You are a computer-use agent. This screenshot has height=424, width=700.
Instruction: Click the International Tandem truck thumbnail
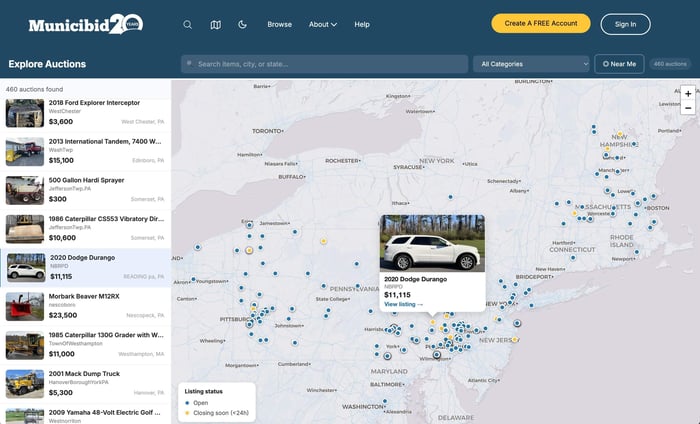click(25, 152)
